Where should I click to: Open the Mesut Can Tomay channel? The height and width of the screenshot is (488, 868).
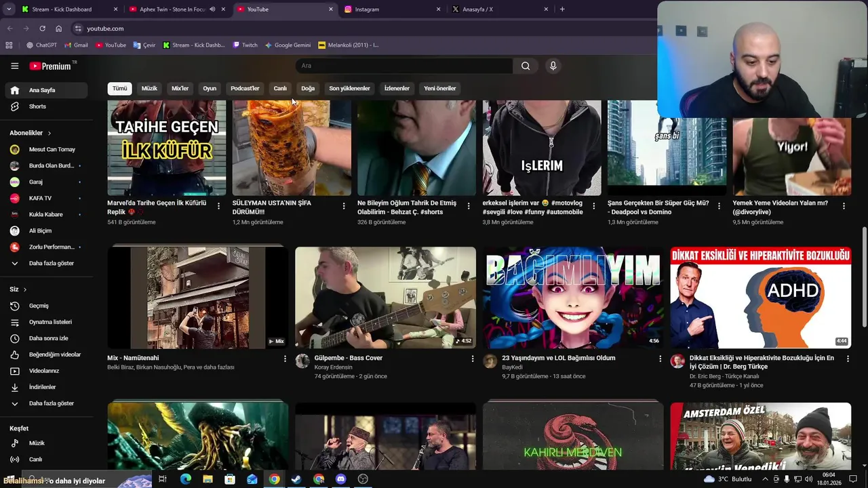tap(46, 149)
